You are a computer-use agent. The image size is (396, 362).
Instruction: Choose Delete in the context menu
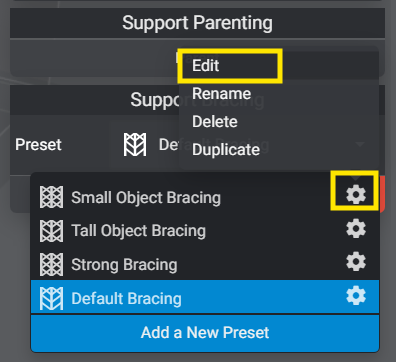click(215, 122)
